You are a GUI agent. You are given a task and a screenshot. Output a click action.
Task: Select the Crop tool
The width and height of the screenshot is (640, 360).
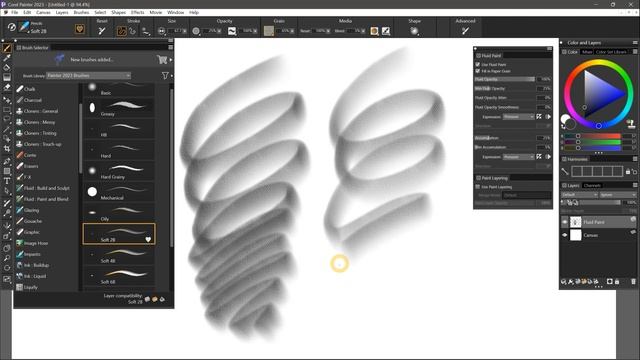coord(7,149)
